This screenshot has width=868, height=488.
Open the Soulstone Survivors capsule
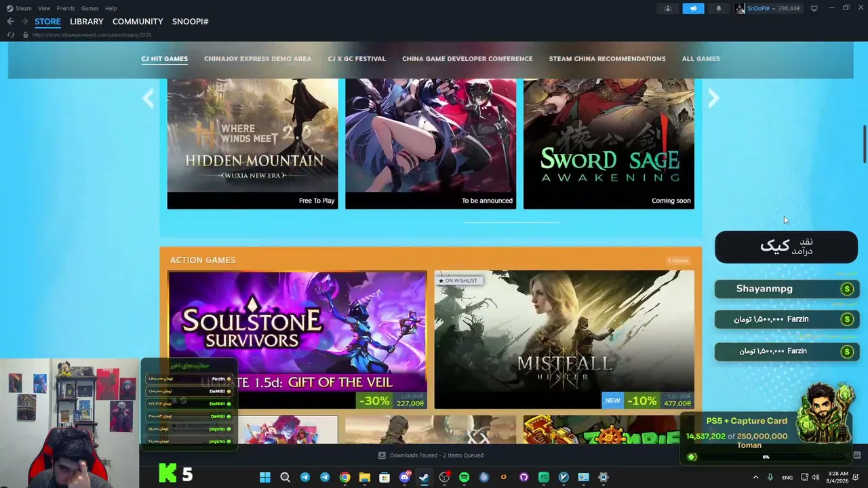[x=298, y=340]
